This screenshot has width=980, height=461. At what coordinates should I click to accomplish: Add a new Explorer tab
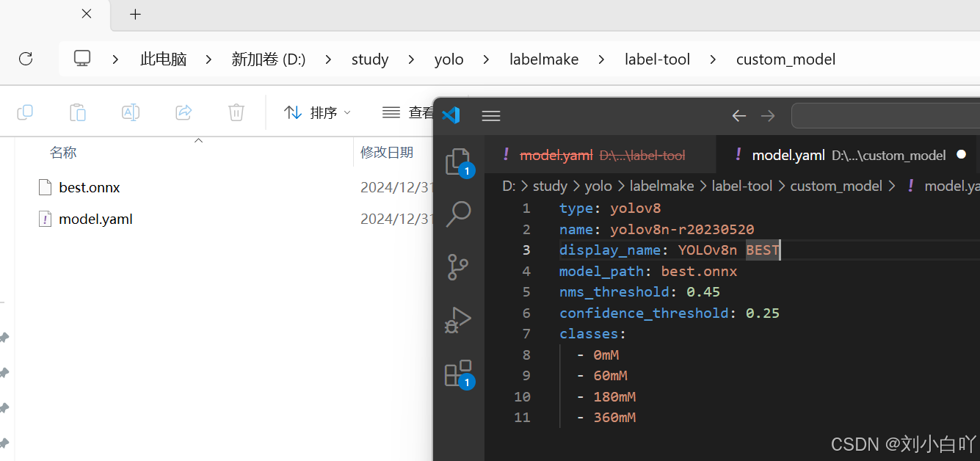point(135,14)
